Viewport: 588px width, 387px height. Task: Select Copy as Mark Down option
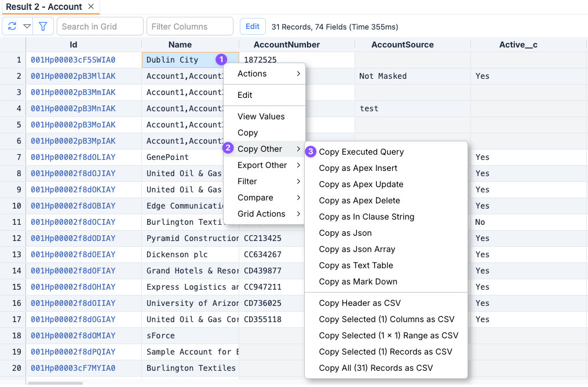[x=358, y=282]
